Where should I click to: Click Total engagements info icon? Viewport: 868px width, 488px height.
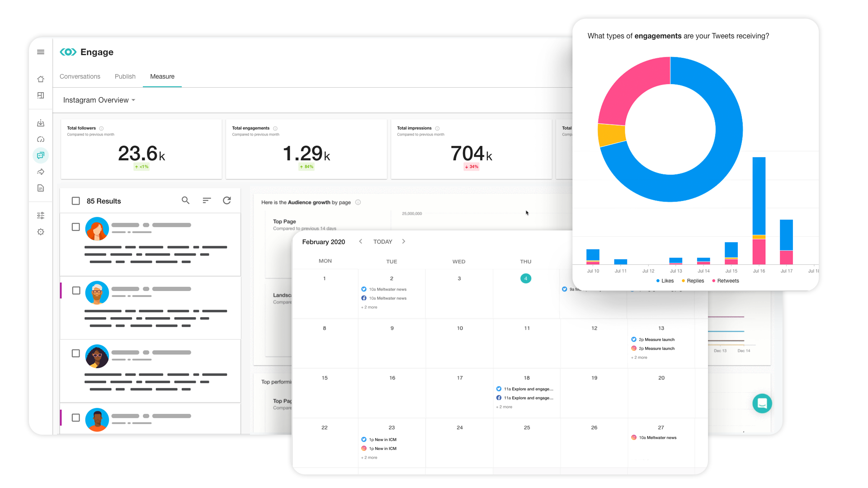[275, 128]
